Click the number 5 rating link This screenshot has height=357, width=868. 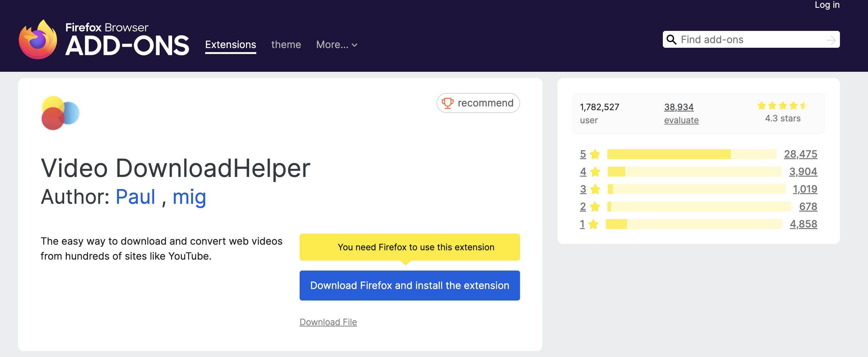[583, 154]
